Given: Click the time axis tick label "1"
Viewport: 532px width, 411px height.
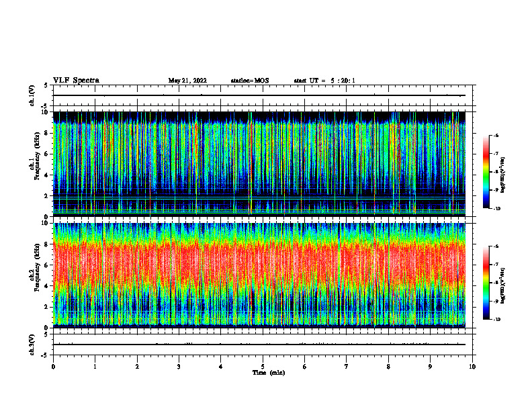Looking at the screenshot, I should pos(95,367).
